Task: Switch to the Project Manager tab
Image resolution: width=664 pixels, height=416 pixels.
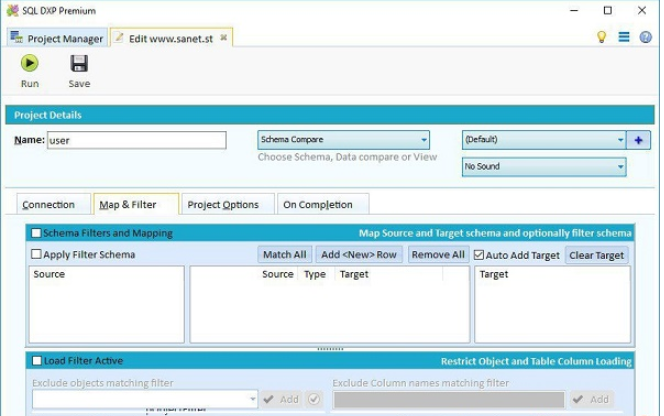Action: (57, 38)
